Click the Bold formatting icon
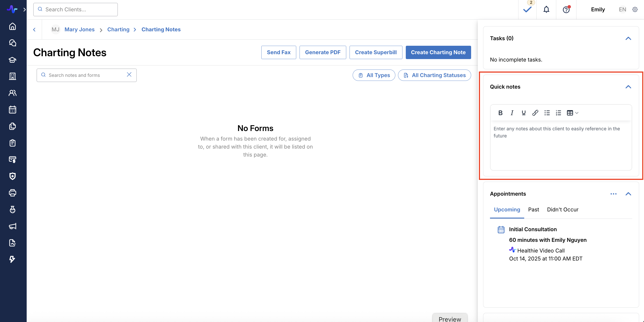This screenshot has height=322, width=644. (x=500, y=113)
